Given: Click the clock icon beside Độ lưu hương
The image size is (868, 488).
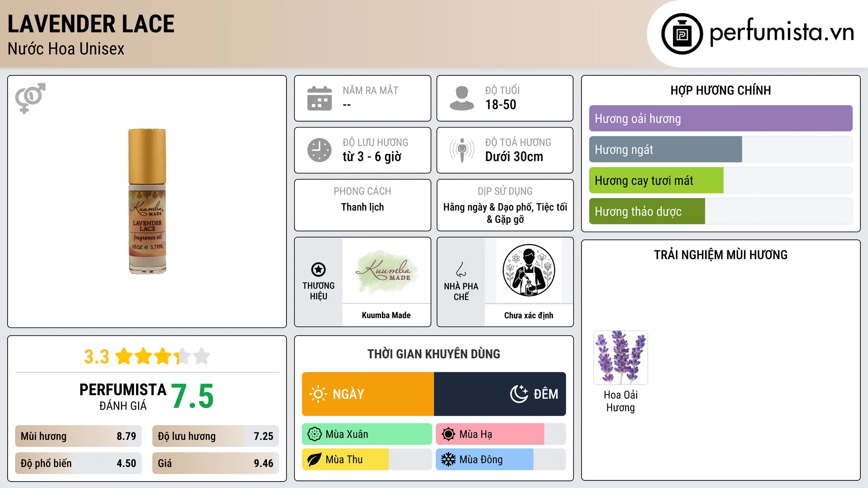Looking at the screenshot, I should pyautogui.click(x=320, y=150).
